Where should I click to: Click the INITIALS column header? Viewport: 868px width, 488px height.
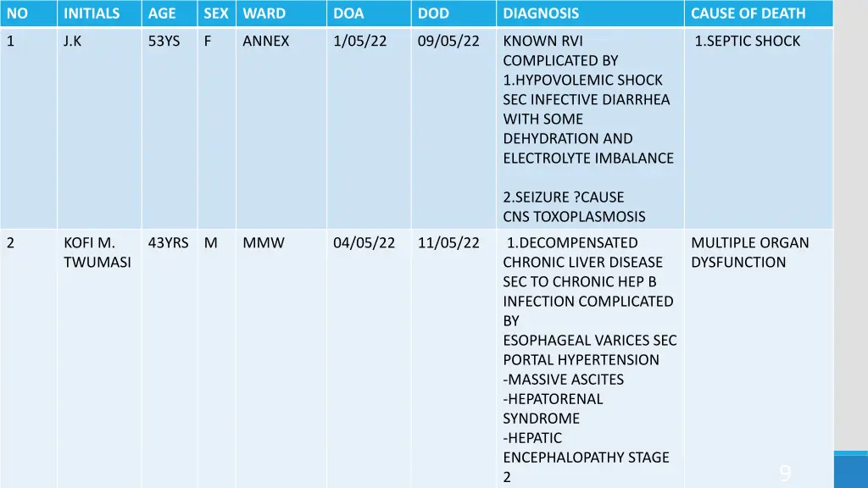(x=99, y=14)
